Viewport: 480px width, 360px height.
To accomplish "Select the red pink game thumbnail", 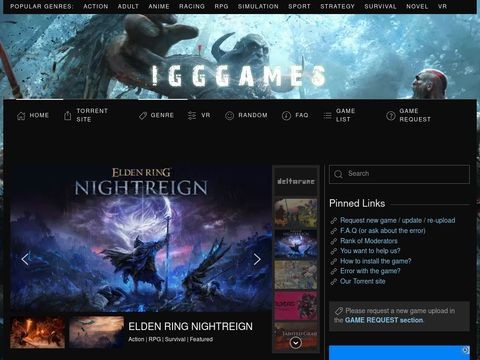I will 296,306.
